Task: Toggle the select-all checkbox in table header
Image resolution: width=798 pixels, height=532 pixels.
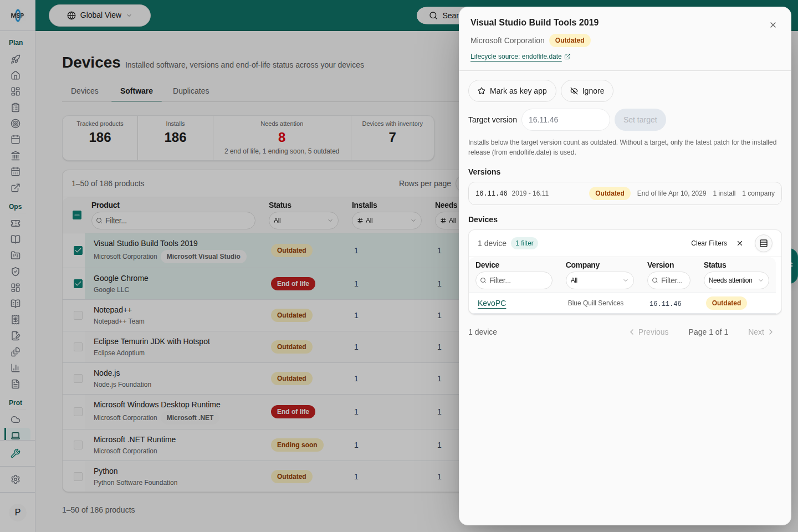Action: 78,215
